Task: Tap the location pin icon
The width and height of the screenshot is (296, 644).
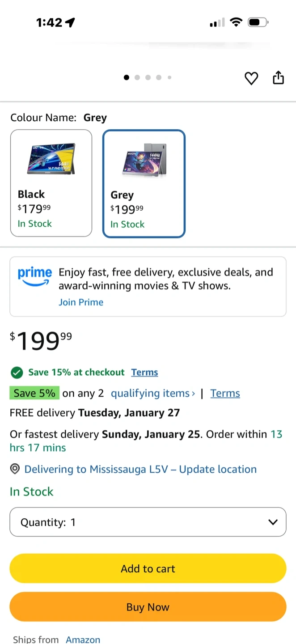Action: click(x=15, y=469)
